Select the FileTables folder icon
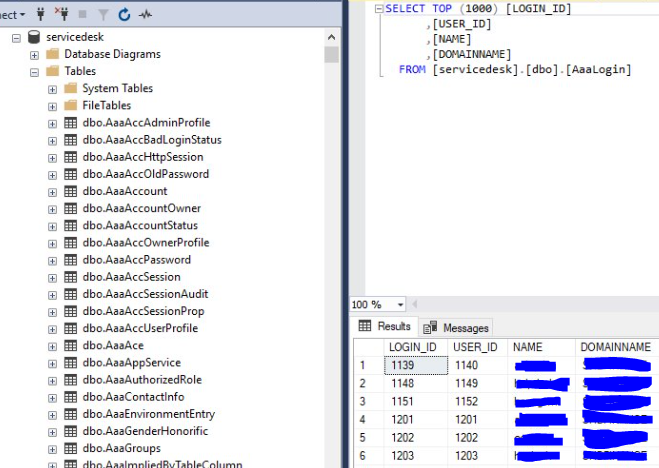The height and width of the screenshot is (468, 659). (71, 105)
